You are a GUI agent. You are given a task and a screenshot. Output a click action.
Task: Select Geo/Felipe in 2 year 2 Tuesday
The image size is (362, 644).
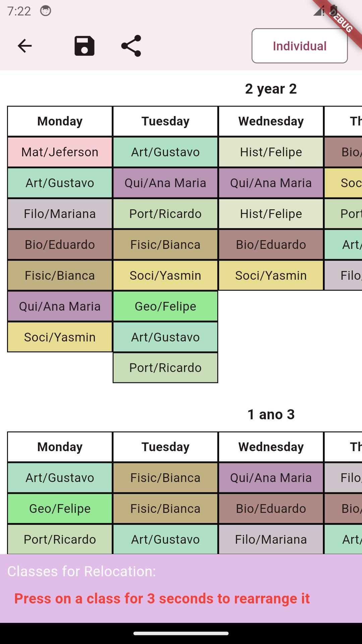click(x=165, y=306)
